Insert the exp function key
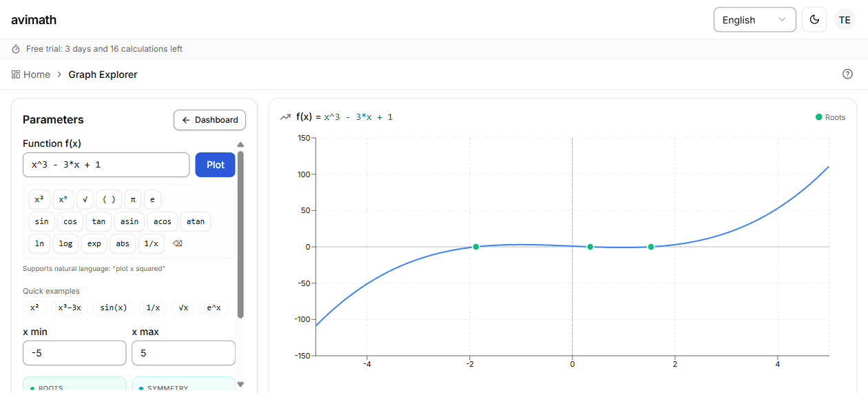 pos(94,243)
